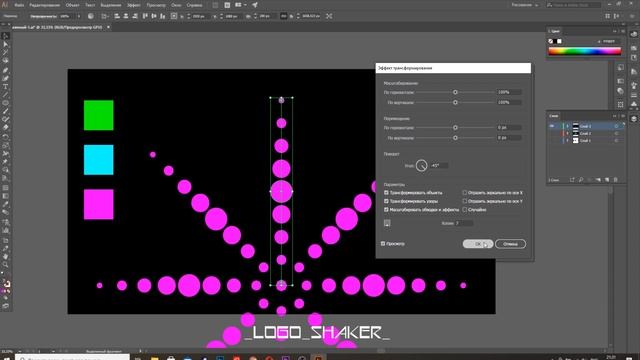640x360 pixels.
Task: Toggle visibility eye of the top layer
Action: coord(552,126)
